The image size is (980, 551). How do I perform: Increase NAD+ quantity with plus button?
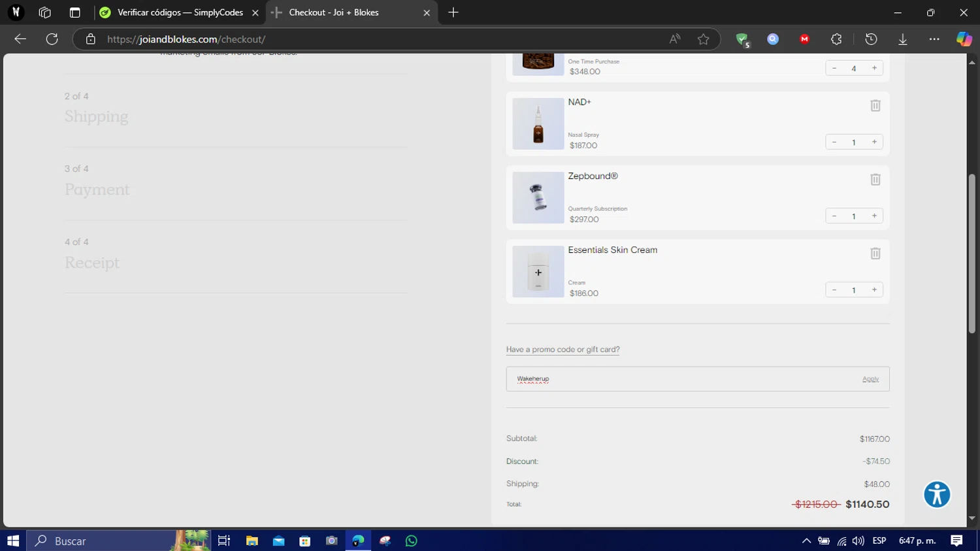(874, 142)
